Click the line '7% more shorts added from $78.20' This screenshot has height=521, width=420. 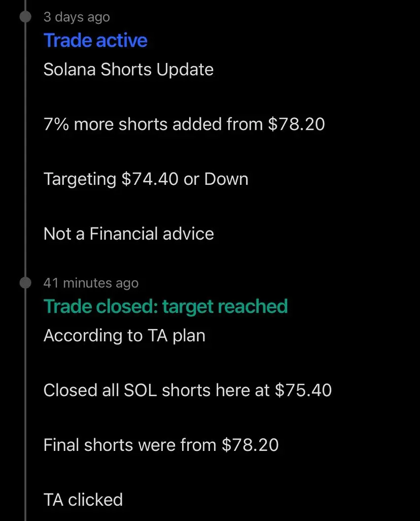(184, 124)
